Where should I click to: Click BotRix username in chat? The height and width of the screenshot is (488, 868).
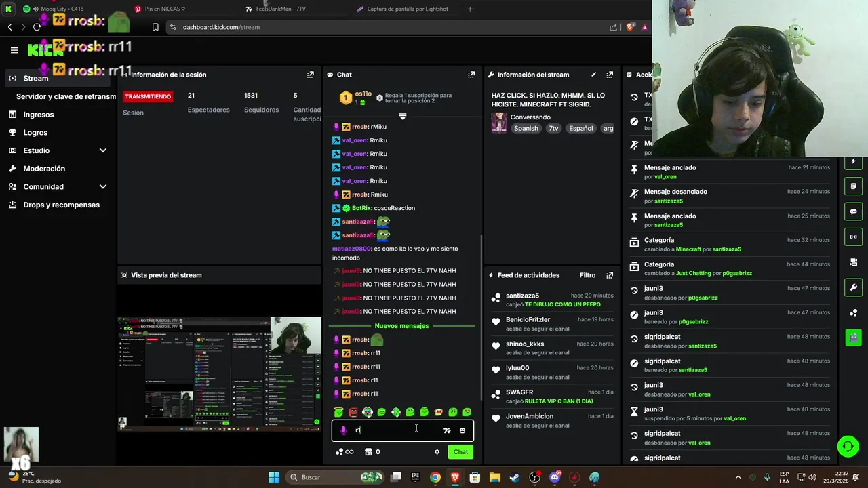[x=361, y=208]
